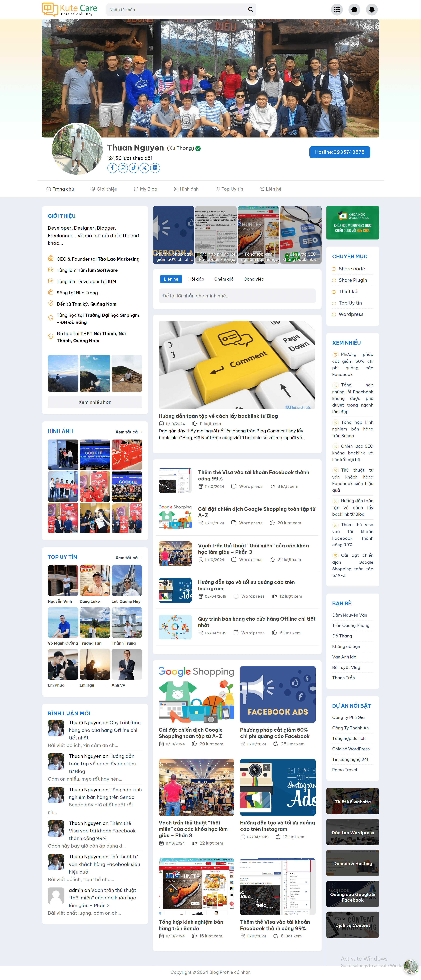
Task: Open Liên hệ nav item
Action: (x=271, y=189)
